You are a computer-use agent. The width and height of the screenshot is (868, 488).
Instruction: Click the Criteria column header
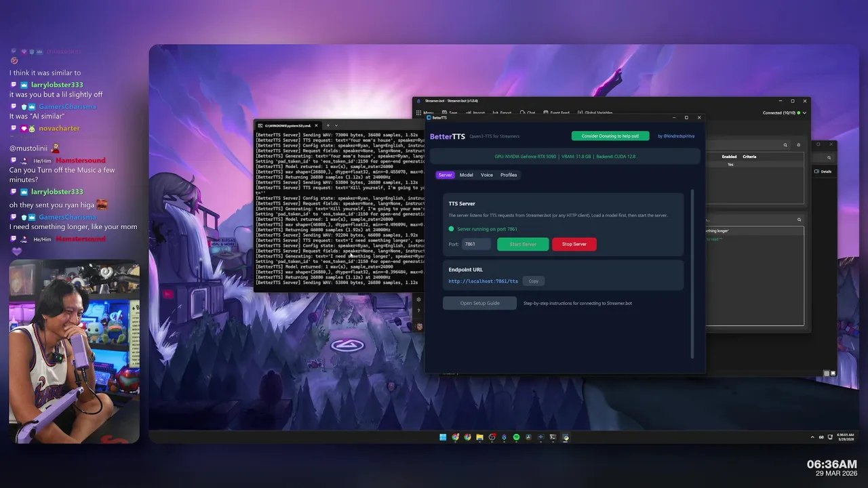point(749,157)
